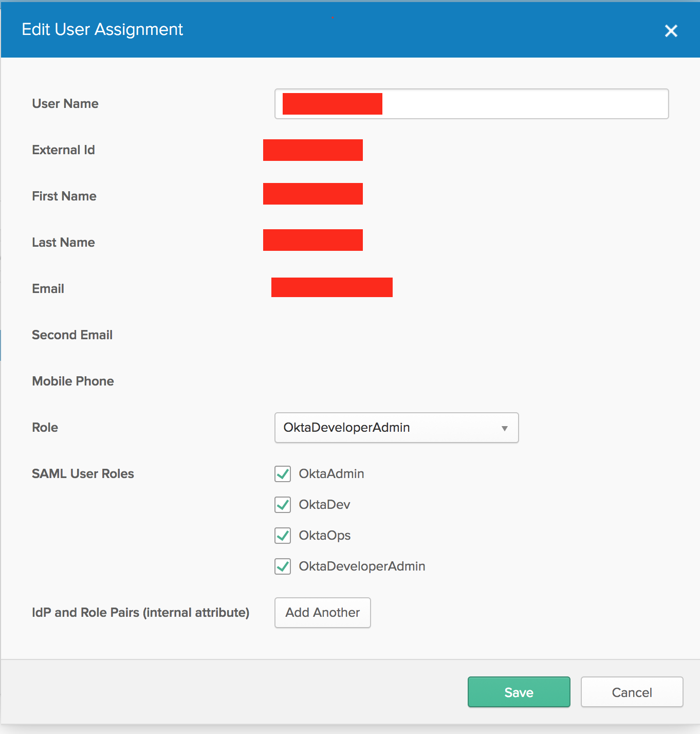Uncheck the OktaAdmin SAML role checkbox

point(283,474)
